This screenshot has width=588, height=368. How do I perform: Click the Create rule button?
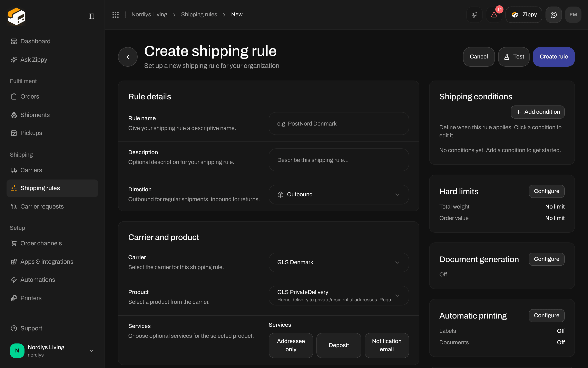coord(554,57)
